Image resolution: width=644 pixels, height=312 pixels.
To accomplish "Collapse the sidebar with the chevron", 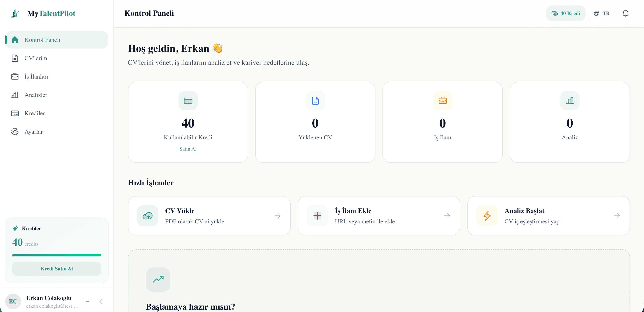I will 101,301.
